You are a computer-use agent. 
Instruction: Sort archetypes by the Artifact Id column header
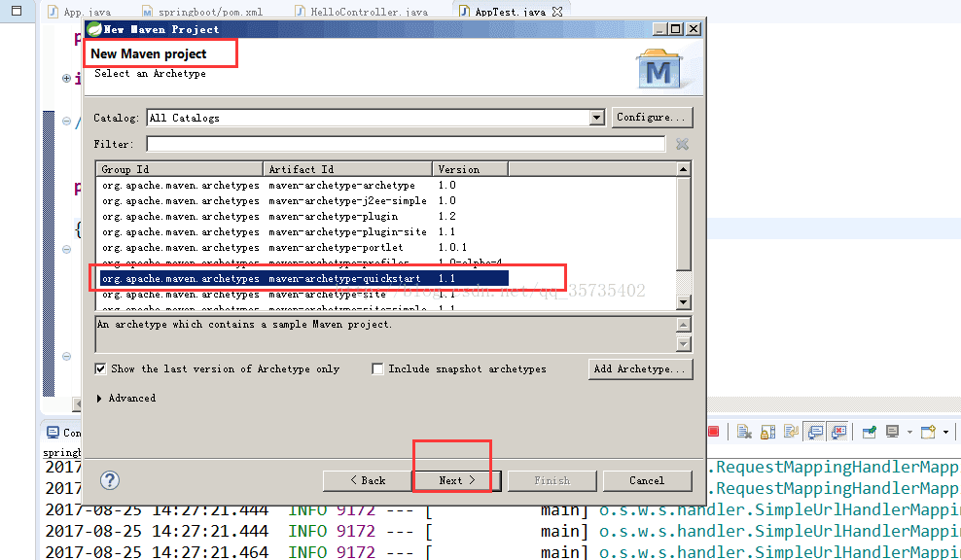(347, 169)
